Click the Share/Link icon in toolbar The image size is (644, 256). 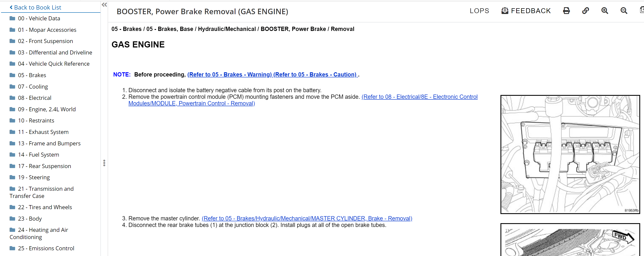click(585, 11)
